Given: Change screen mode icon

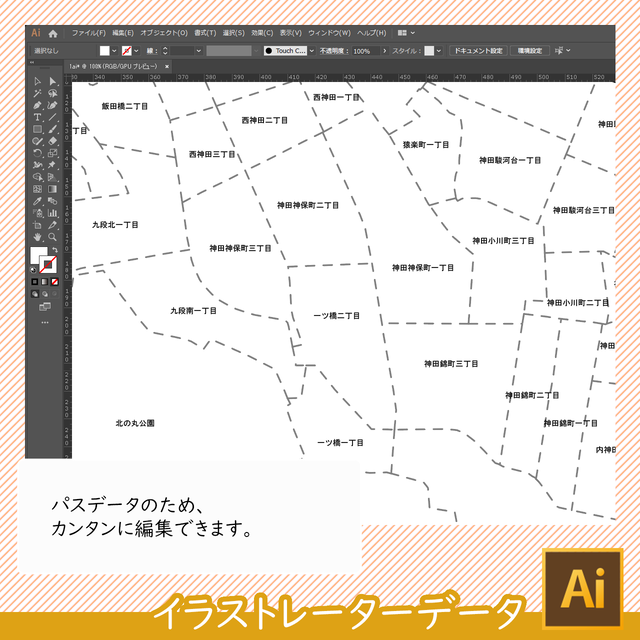Looking at the screenshot, I should [x=45, y=307].
